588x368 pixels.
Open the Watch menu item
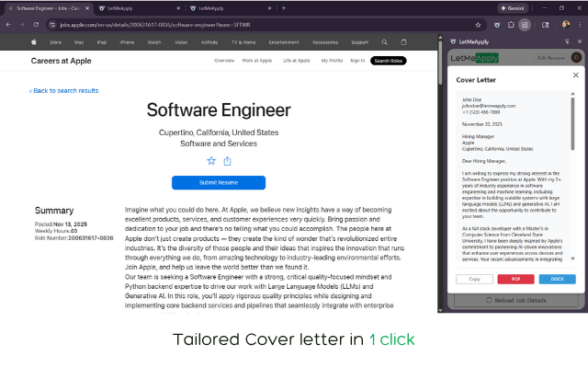154,42
